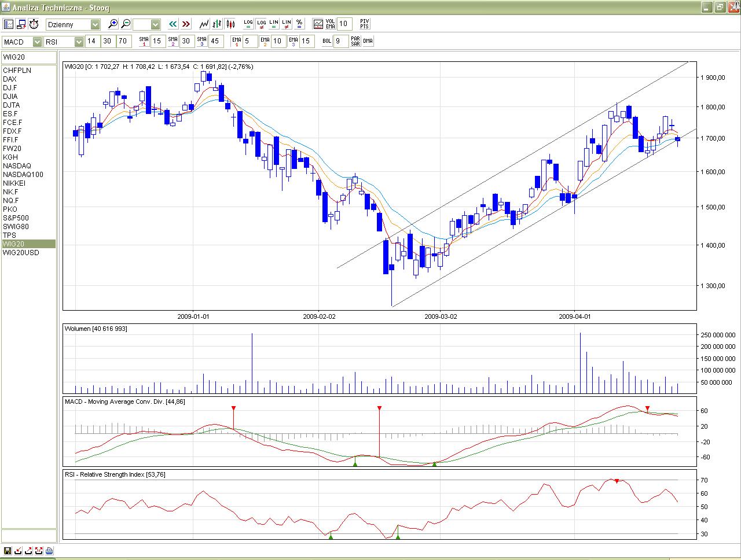Switch to candlestick chart type
The height and width of the screenshot is (560, 741).
click(230, 24)
